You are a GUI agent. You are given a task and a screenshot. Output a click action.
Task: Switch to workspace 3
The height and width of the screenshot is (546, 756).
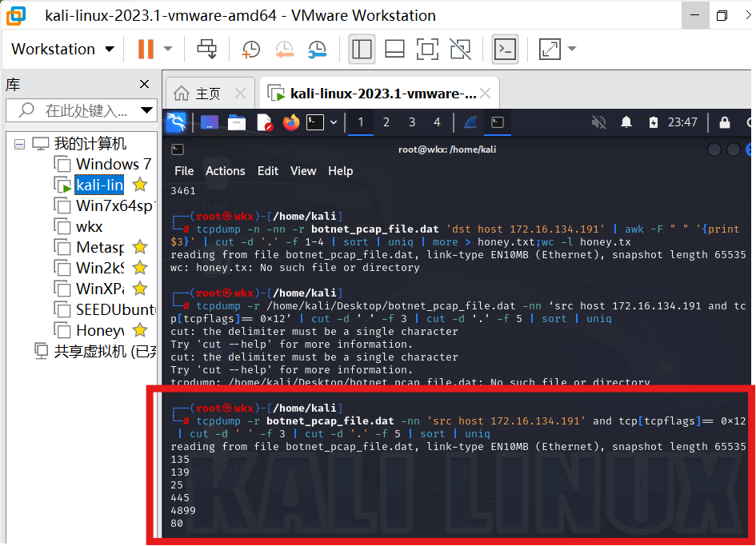point(412,122)
